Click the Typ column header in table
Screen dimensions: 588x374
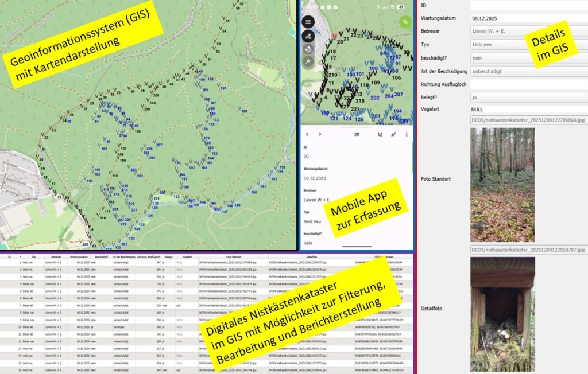coord(33,257)
